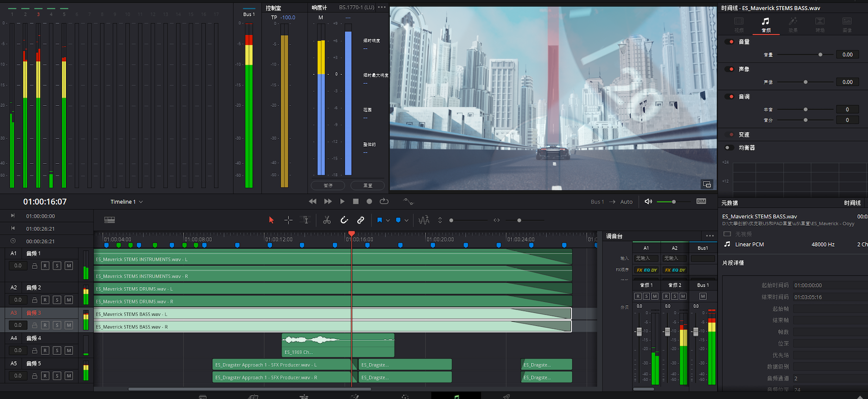Open the 调音台 mixer three-dots menu
Image resolution: width=868 pixels, height=399 pixels.
pyautogui.click(x=710, y=236)
